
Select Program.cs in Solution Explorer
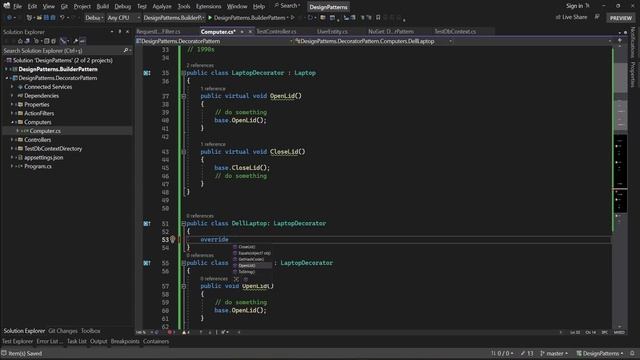pyautogui.click(x=38, y=167)
